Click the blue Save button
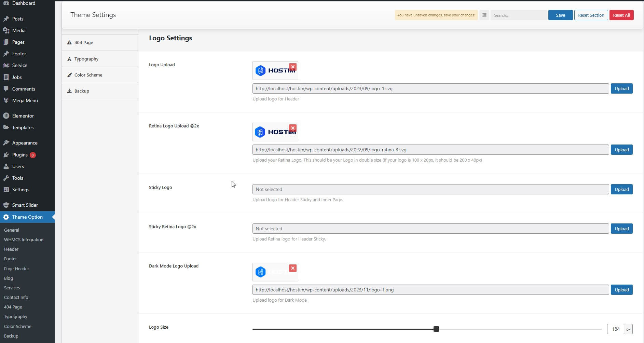 560,15
